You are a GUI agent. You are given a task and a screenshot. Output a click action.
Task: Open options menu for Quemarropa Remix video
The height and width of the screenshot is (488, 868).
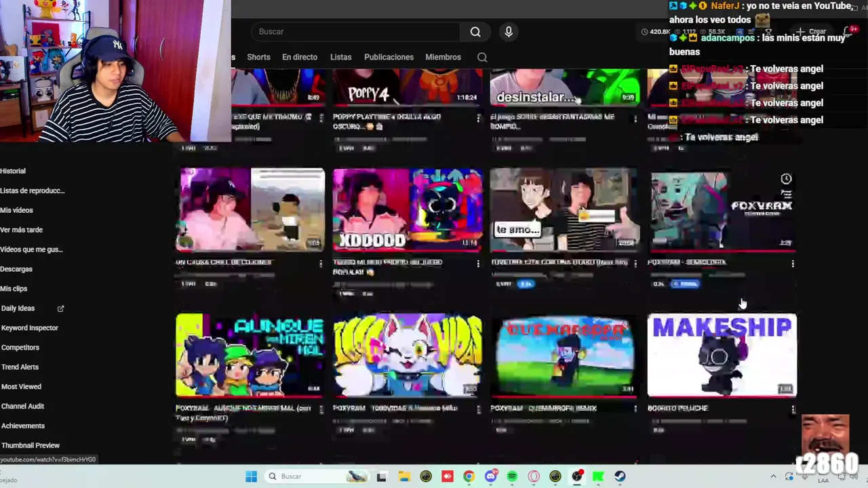635,409
